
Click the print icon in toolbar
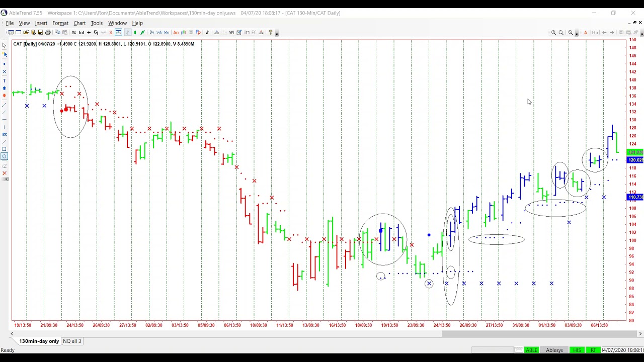(48, 33)
